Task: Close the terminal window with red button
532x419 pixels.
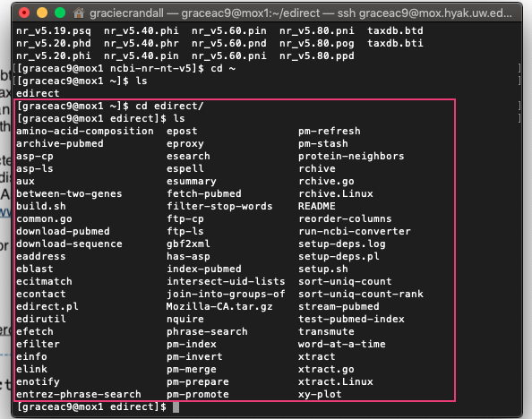Action: (24, 13)
